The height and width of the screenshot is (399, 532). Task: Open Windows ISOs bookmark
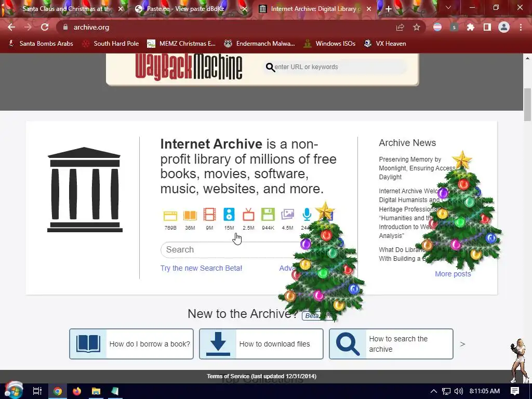(x=330, y=44)
